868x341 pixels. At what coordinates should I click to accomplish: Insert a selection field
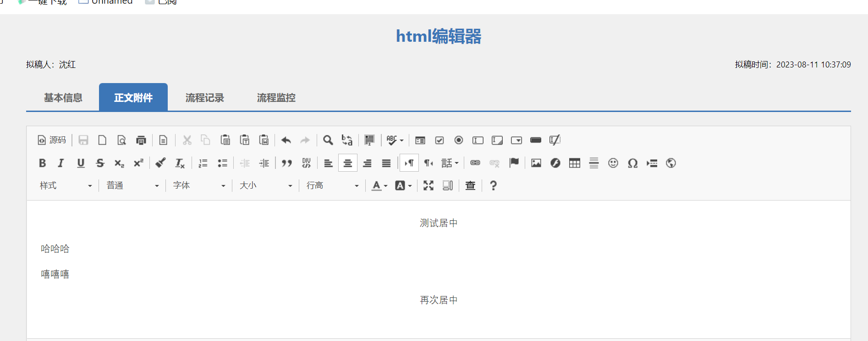click(x=516, y=140)
